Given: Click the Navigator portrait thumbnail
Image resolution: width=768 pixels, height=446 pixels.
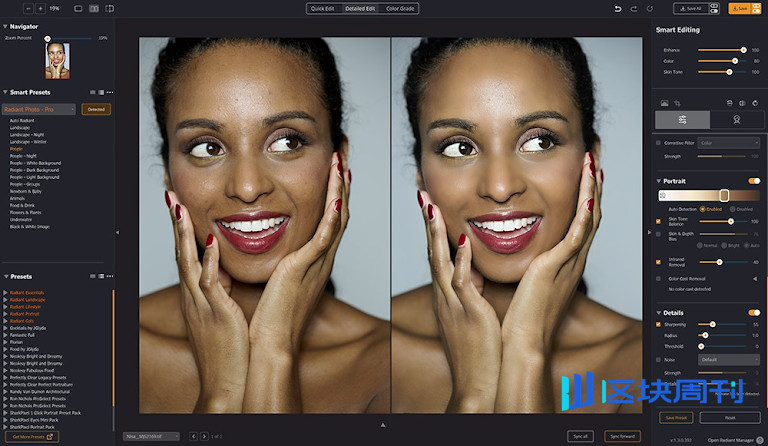Looking at the screenshot, I should pyautogui.click(x=57, y=62).
